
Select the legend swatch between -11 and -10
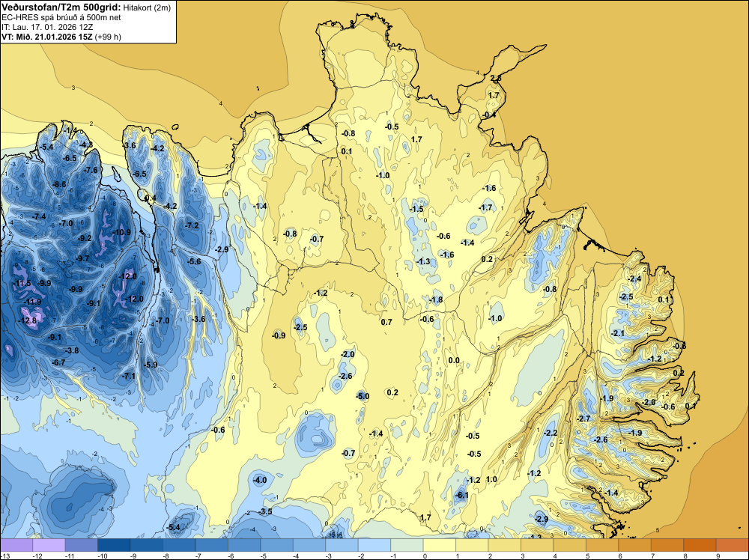tap(81, 545)
